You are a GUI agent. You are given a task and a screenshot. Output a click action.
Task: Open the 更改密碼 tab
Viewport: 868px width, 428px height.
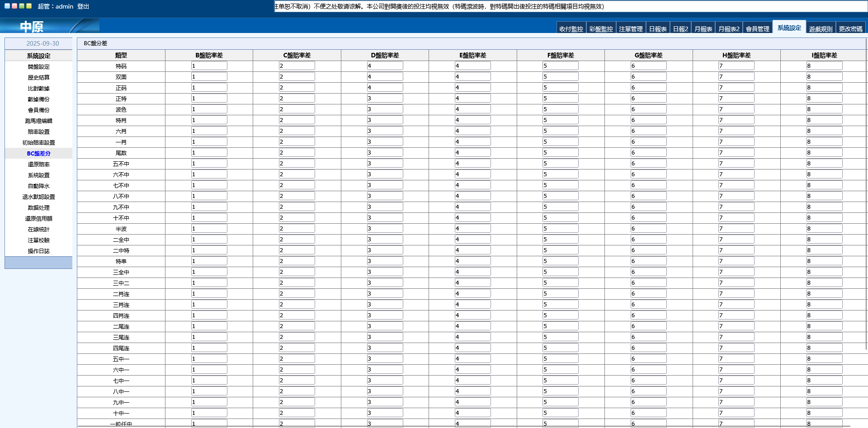(850, 29)
